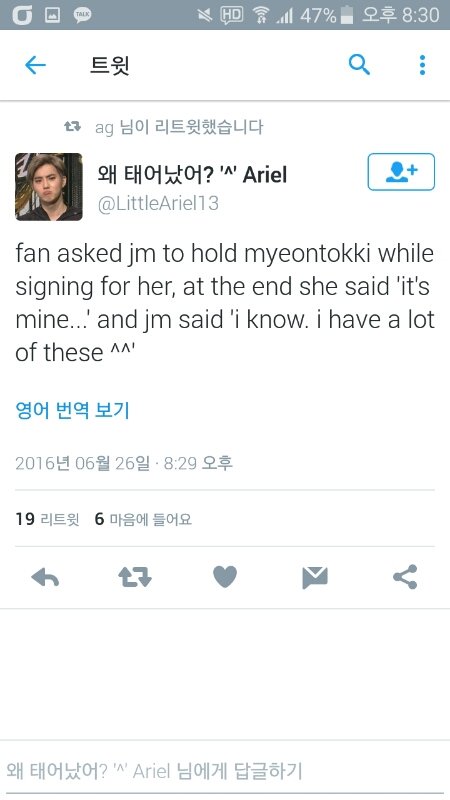Send tweet via the envelope message icon
This screenshot has height=800, width=450.
(x=315, y=578)
